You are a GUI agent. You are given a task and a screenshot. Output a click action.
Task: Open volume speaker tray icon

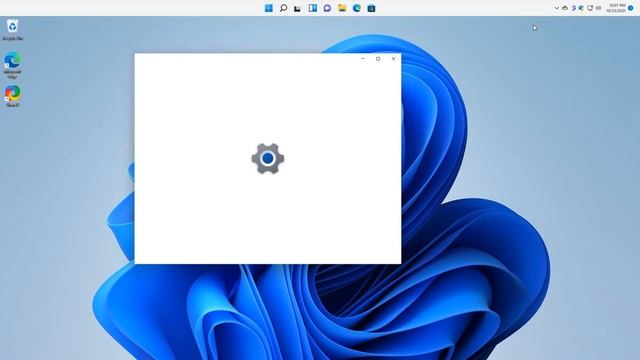click(598, 8)
